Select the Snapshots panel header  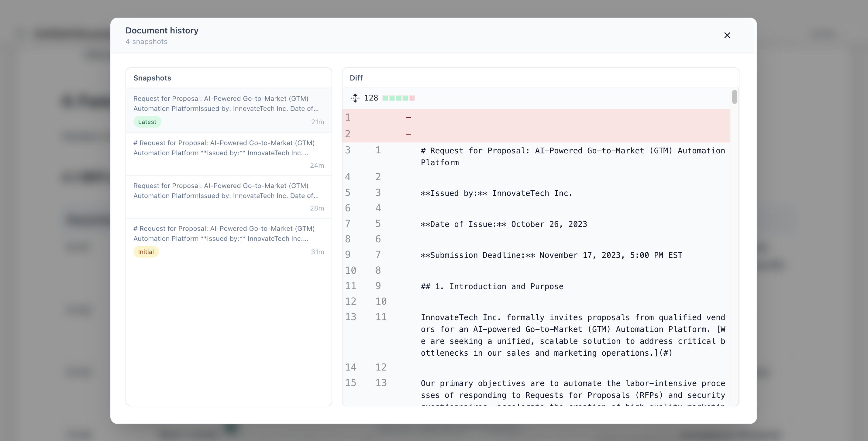[x=152, y=78]
